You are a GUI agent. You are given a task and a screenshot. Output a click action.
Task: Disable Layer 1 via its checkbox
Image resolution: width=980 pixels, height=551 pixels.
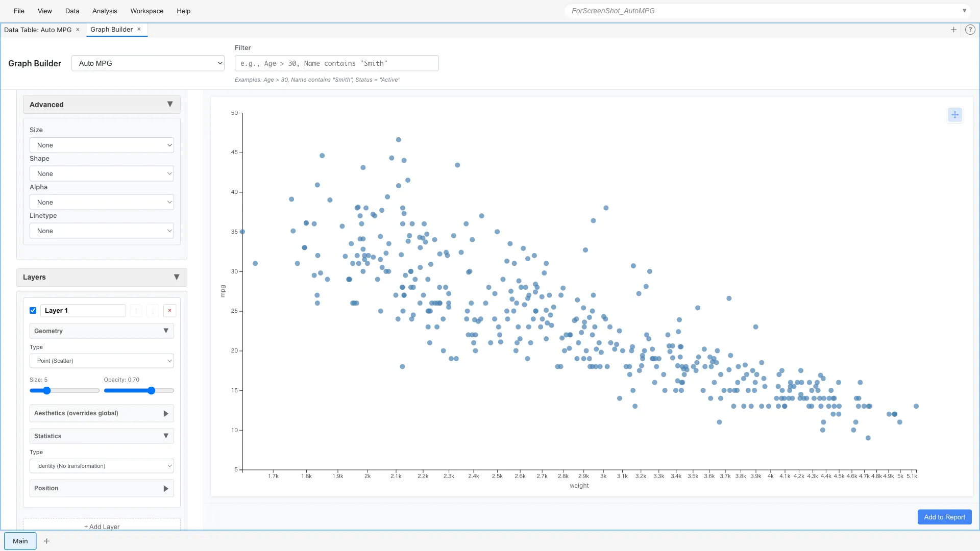33,310
